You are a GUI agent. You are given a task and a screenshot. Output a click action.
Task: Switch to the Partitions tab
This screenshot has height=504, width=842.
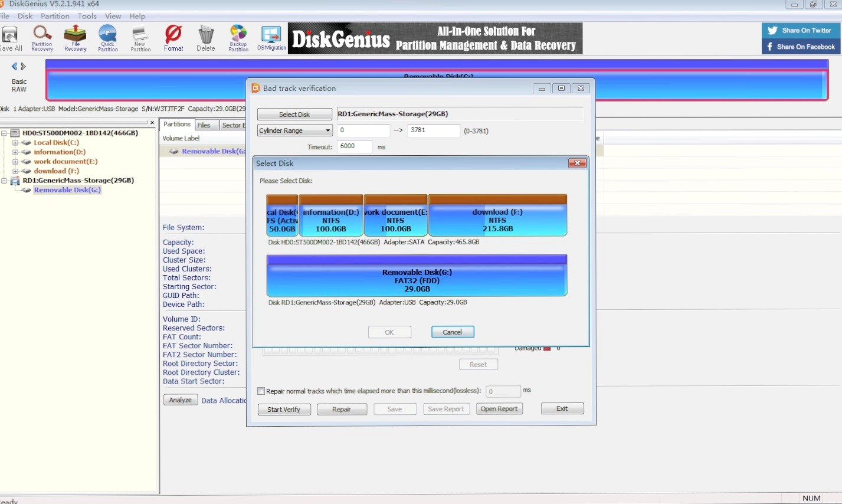pos(177,125)
